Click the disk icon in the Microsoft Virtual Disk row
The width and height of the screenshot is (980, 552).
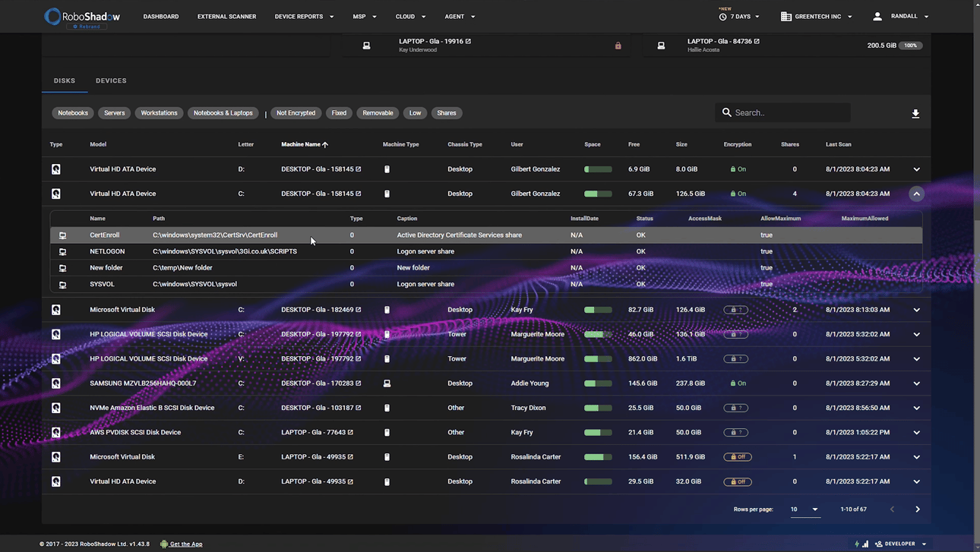[55, 309]
